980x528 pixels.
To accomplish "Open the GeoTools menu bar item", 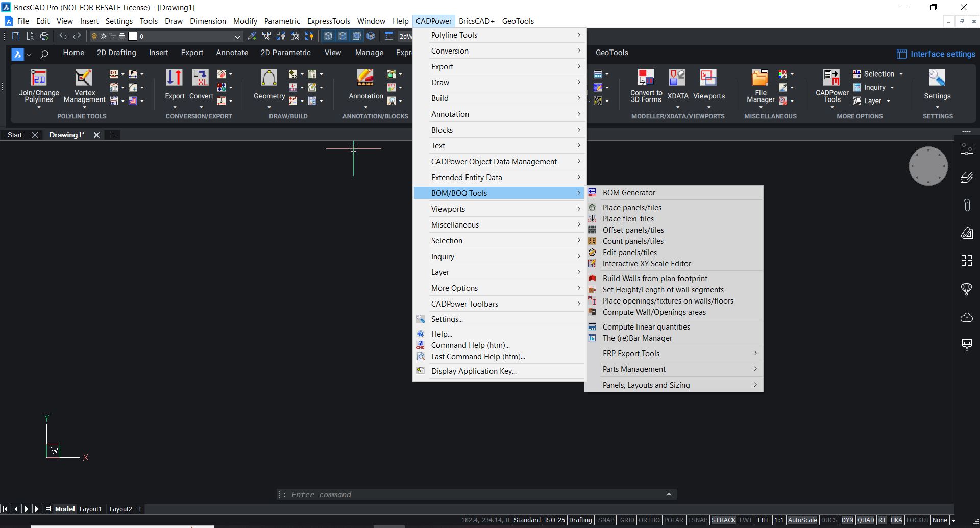I will coord(518,21).
